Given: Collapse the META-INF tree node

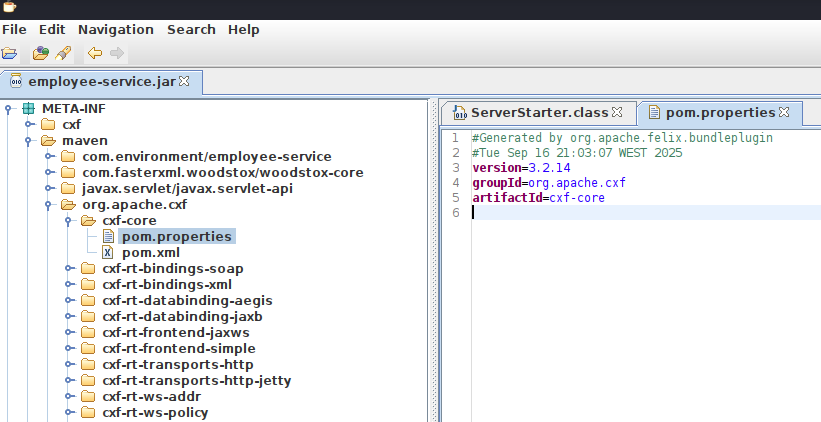Looking at the screenshot, I should (x=8, y=109).
